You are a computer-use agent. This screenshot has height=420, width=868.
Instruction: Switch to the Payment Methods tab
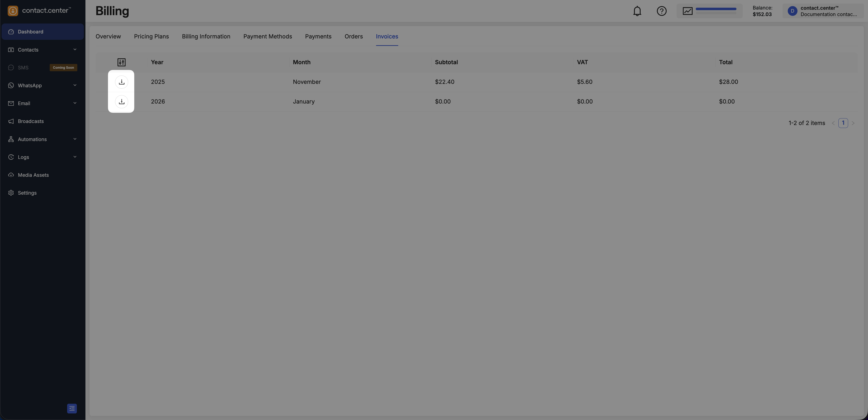[x=268, y=36]
